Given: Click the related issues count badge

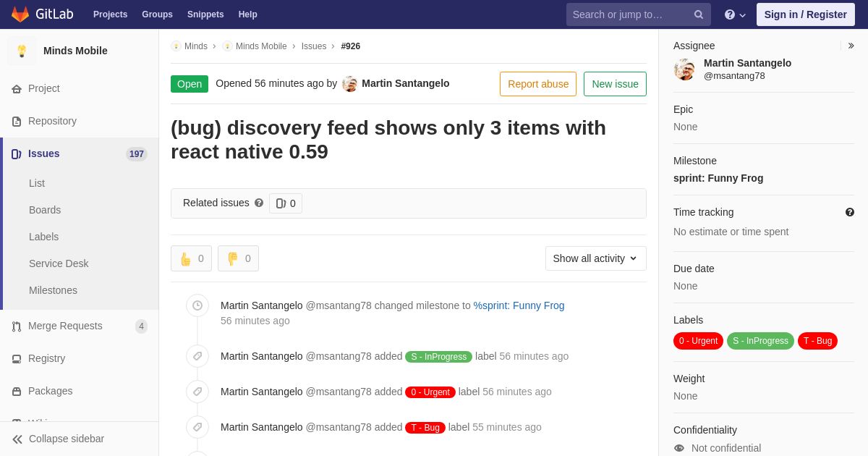Looking at the screenshot, I should pyautogui.click(x=286, y=203).
